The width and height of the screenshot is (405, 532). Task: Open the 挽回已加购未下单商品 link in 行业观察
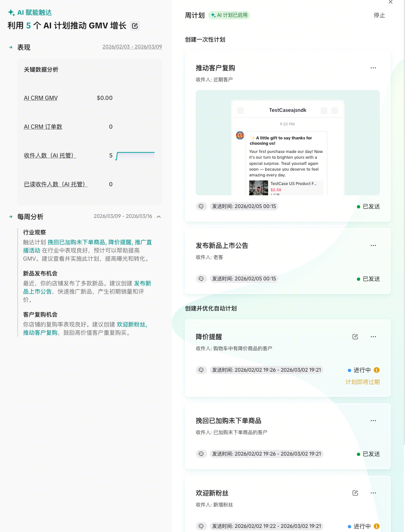(x=76, y=242)
